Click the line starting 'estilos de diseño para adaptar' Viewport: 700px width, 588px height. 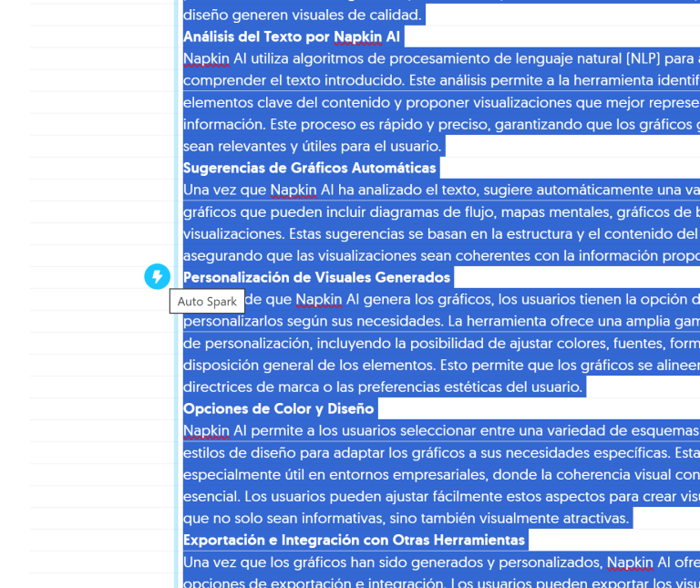click(441, 452)
